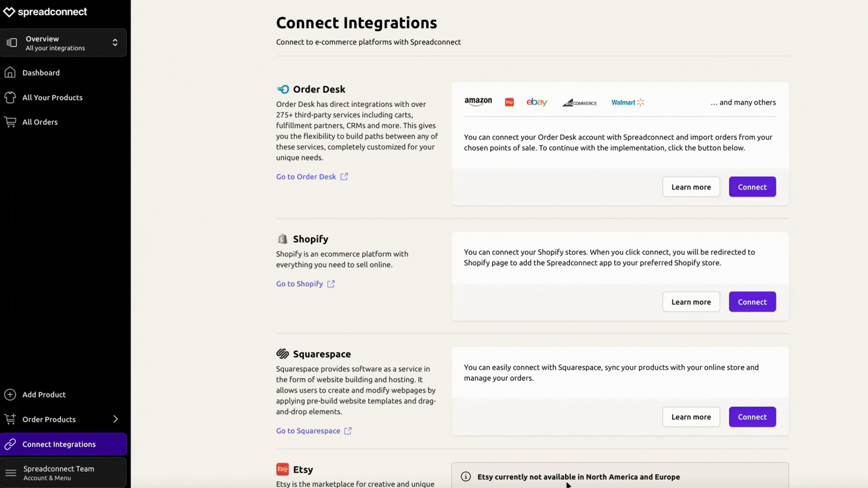Click the All Orders cart icon
868x488 pixels.
pos(10,122)
